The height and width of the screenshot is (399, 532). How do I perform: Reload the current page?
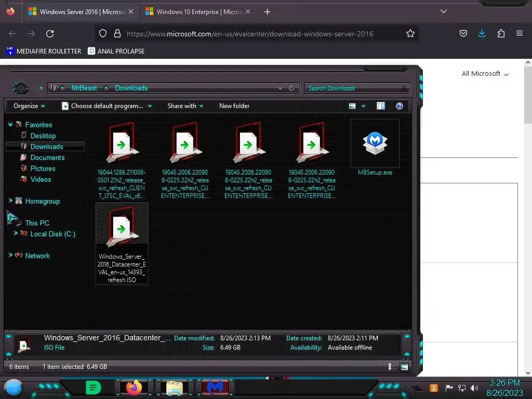pos(50,34)
